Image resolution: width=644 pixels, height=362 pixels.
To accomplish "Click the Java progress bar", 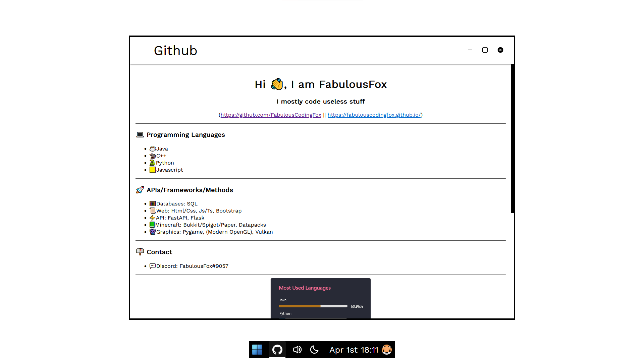I will 313,306.
